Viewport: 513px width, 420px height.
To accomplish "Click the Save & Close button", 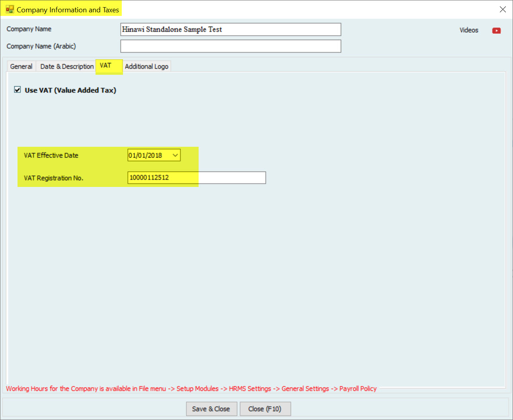I will [211, 409].
